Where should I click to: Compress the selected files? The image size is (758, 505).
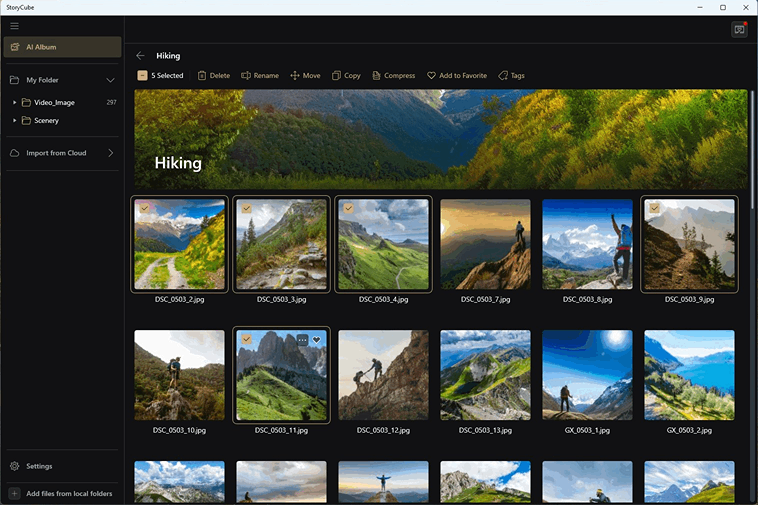tap(376, 76)
